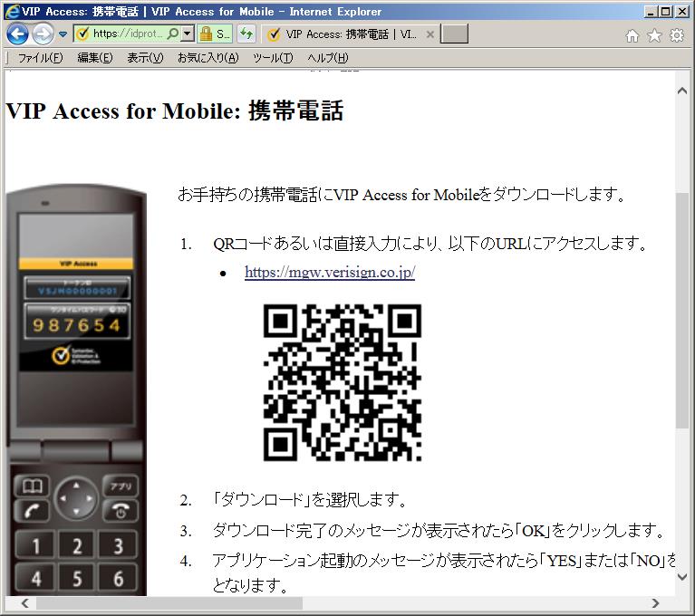Click the Back navigation arrow

click(17, 34)
